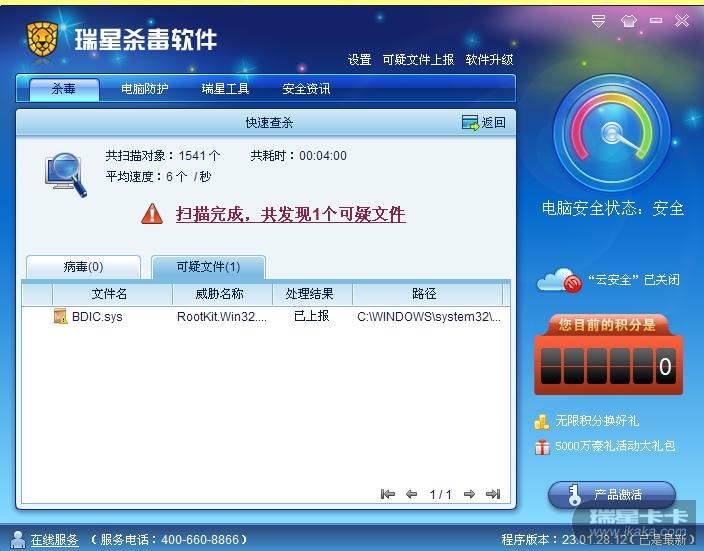Click the online service person icon

click(18, 539)
